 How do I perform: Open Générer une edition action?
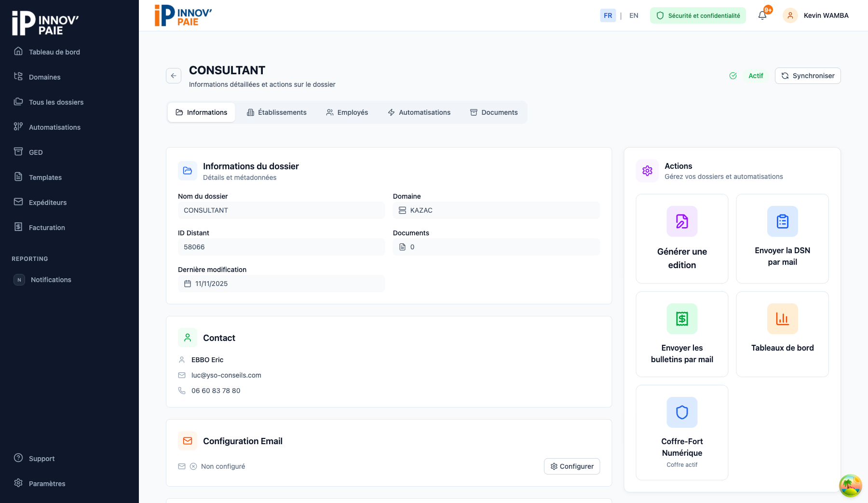click(682, 239)
